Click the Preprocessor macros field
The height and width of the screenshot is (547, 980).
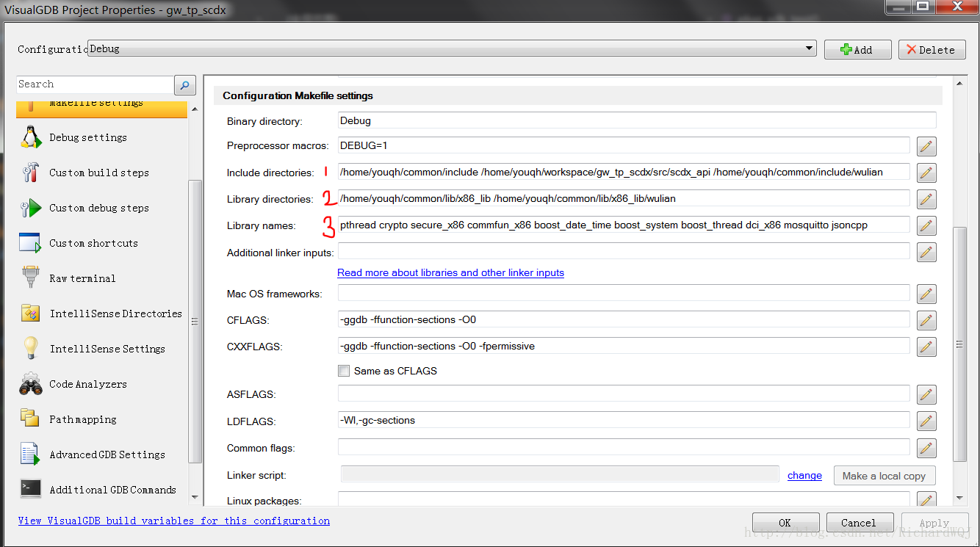point(624,145)
